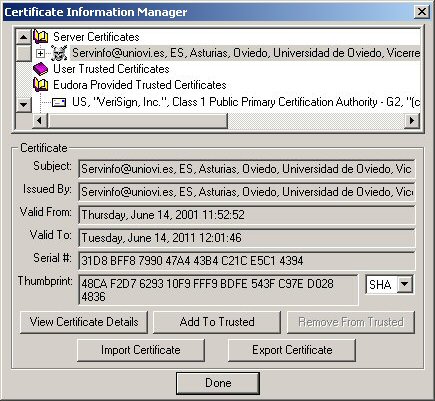
Task: Click the VeriSign certificate card icon
Action: tap(59, 102)
